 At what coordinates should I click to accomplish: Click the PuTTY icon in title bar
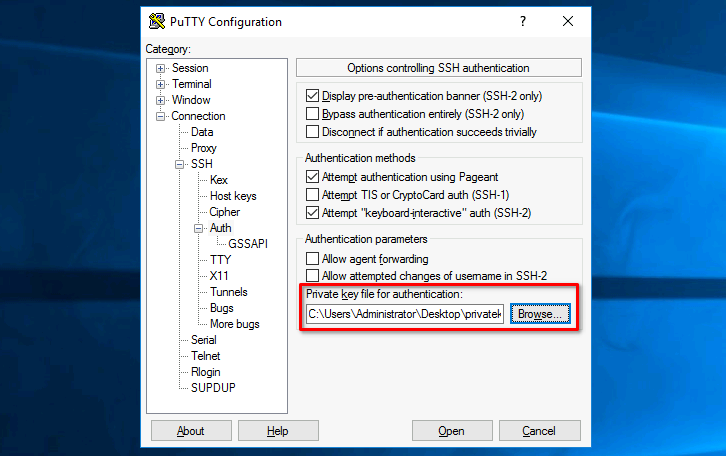(157, 21)
